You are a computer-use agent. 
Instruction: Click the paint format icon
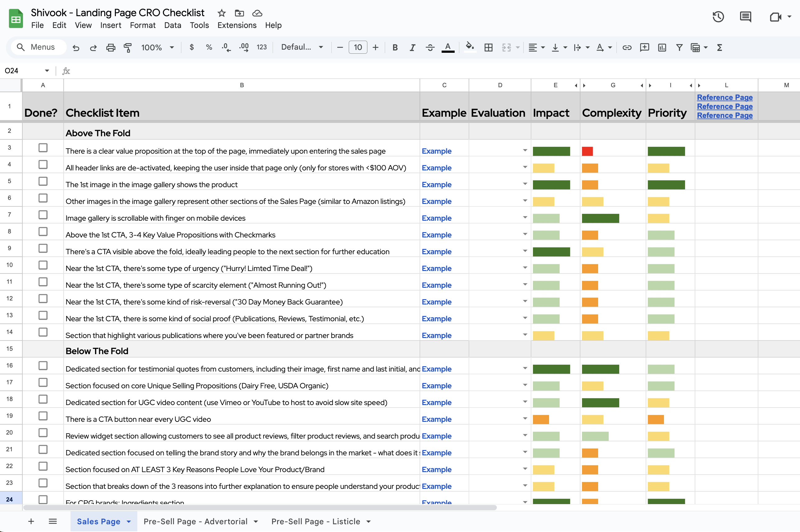pos(128,47)
